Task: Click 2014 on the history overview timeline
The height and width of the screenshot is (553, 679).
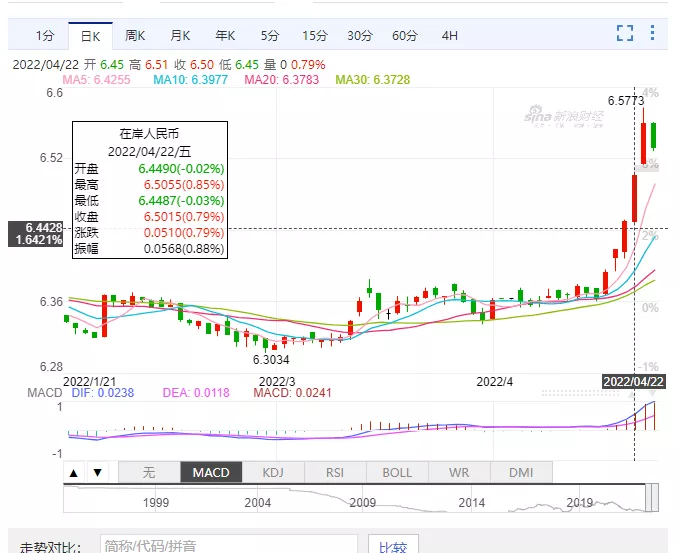Action: click(472, 503)
